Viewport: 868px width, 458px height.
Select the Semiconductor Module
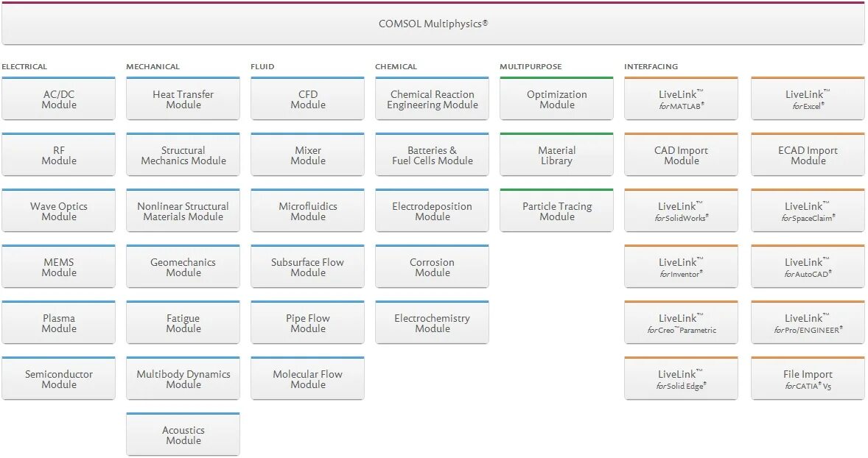(x=59, y=378)
